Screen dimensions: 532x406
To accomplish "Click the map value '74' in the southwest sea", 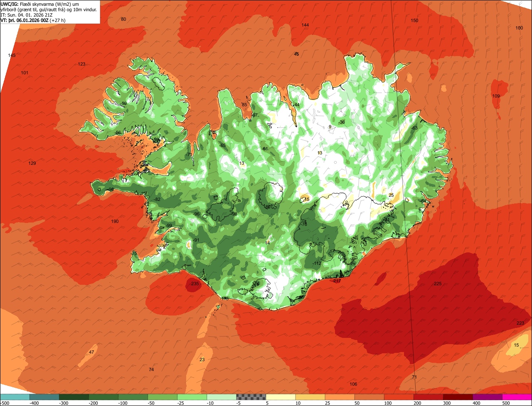I will 151,370.
